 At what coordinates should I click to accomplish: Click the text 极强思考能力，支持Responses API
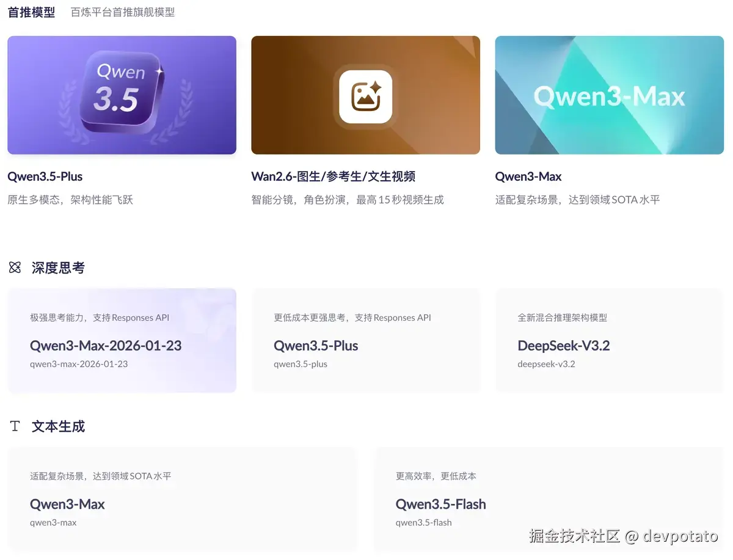point(100,318)
